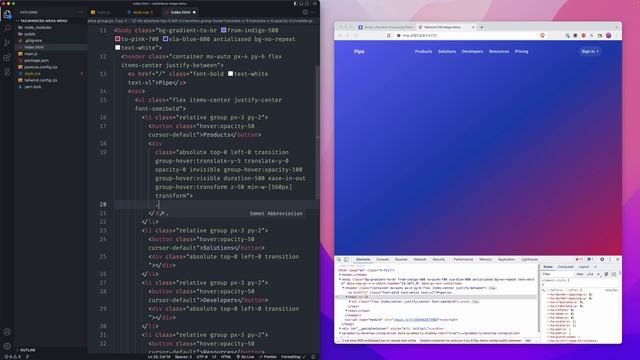Switch to the style.css editor tab
The image size is (640, 360).
pos(141,12)
